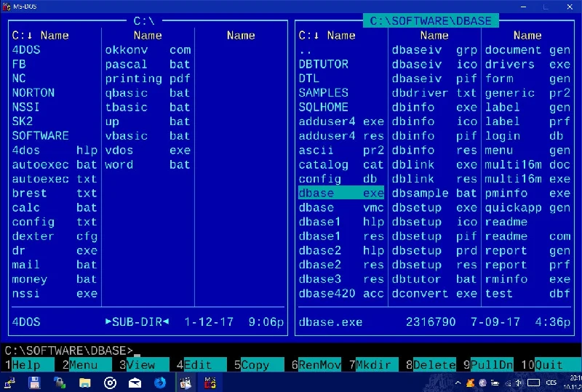
Task: Select login db file in right panel
Action: tap(527, 136)
